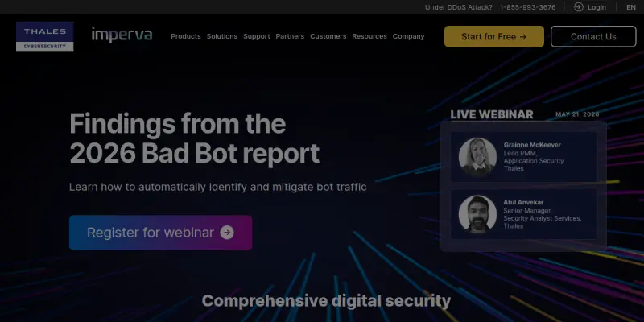Click the Imperva logo
644x322 pixels.
[x=122, y=35]
